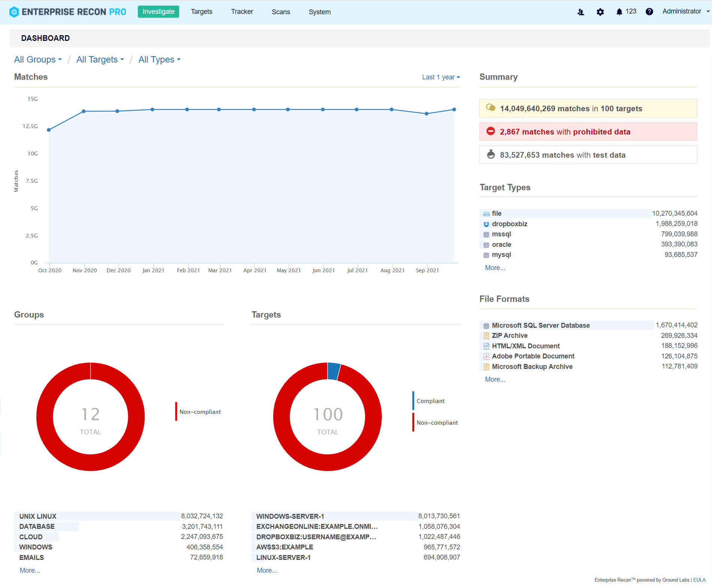
Task: Click the user permissions icon in the header
Action: (x=580, y=12)
